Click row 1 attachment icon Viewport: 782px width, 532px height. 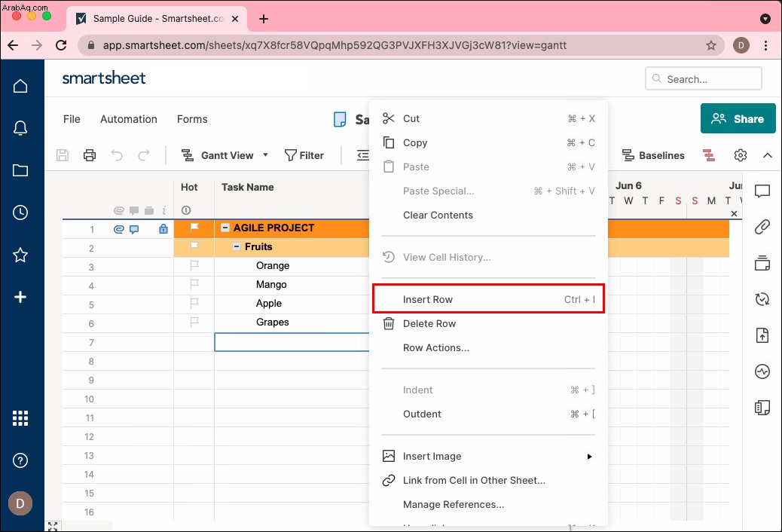[119, 229]
